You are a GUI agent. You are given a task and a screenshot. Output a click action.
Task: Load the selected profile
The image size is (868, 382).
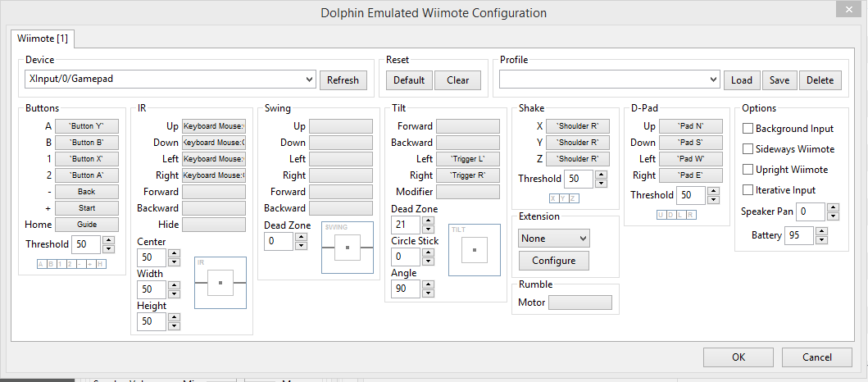[742, 80]
